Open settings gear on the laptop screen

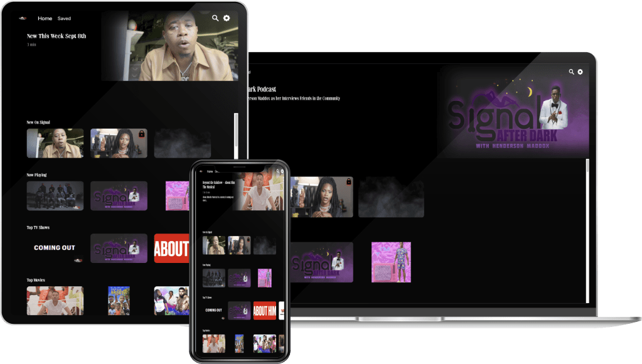click(x=579, y=72)
